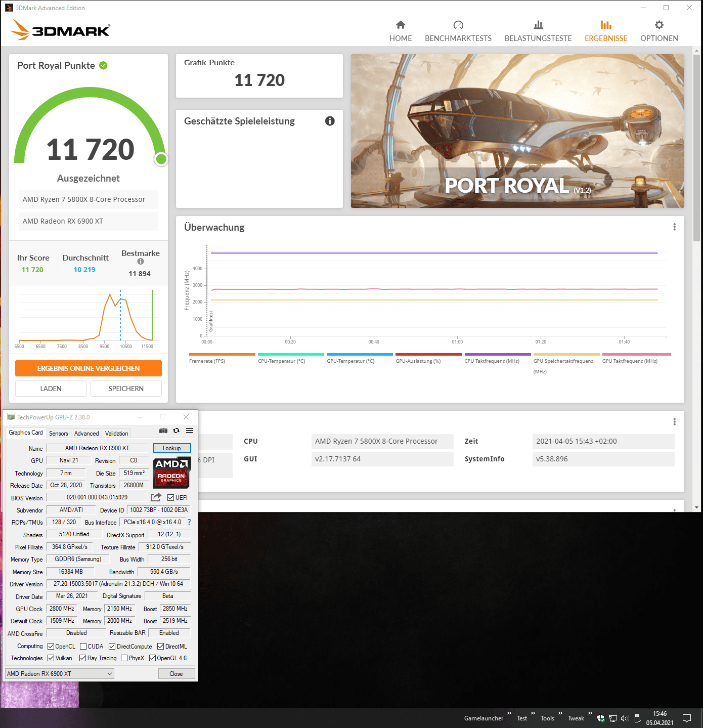Viewport: 703px width, 728px height.
Task: Switch to the ERGEBNISSE tab
Action: tap(606, 31)
